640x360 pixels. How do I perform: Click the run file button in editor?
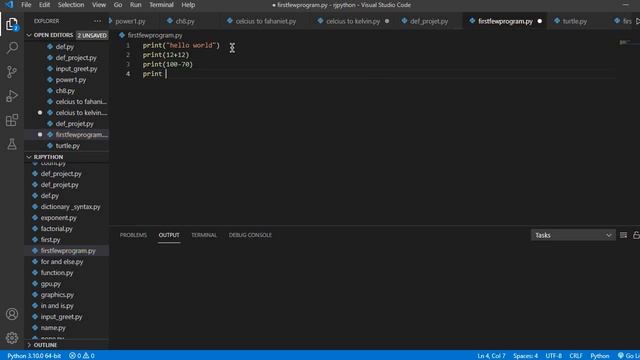coord(638,21)
